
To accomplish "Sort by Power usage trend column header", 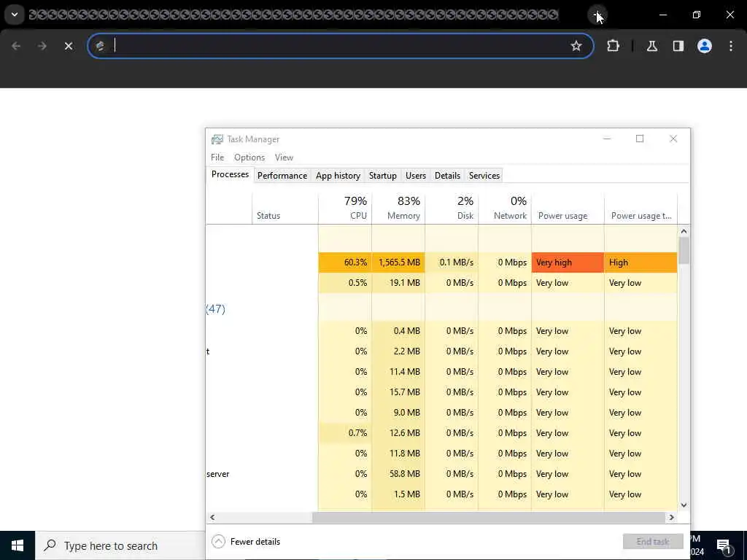I will click(640, 208).
